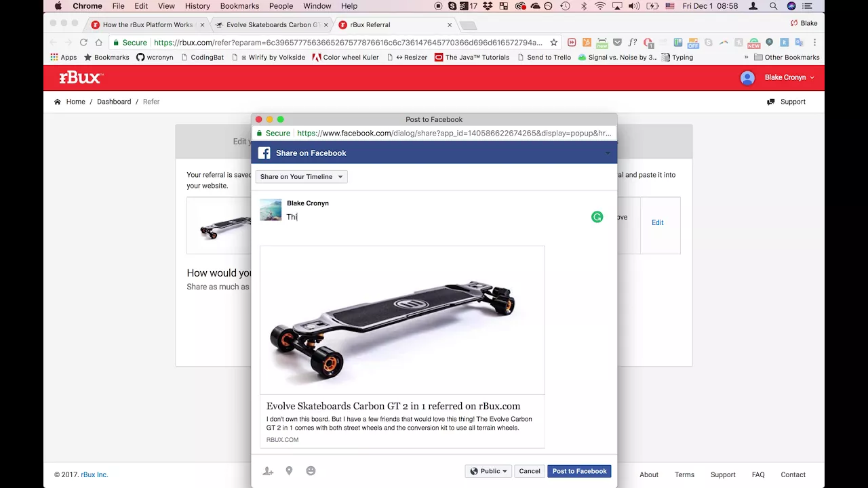868x488 pixels.
Task: Open the Send to Trello bookmark
Action: (544, 58)
